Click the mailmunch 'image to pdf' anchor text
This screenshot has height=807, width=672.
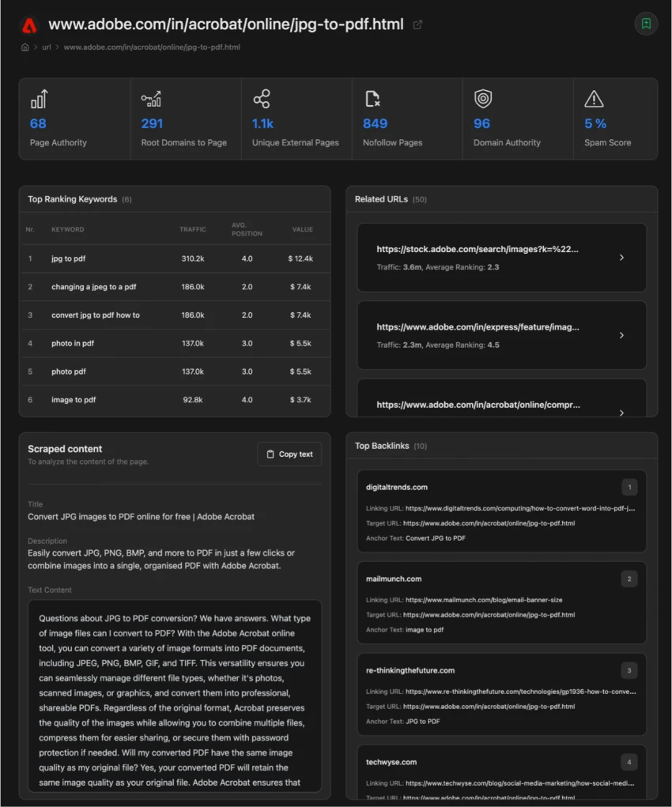(425, 630)
